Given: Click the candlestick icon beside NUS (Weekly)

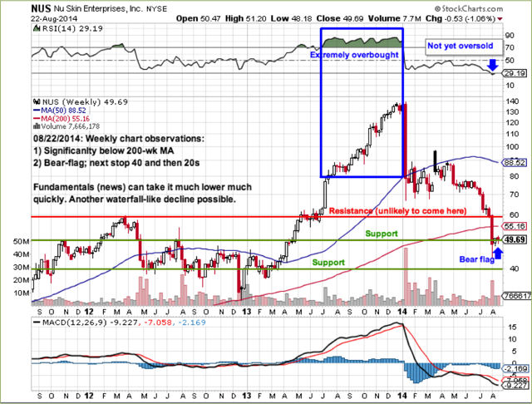Looking at the screenshot, I should pyautogui.click(x=37, y=101).
